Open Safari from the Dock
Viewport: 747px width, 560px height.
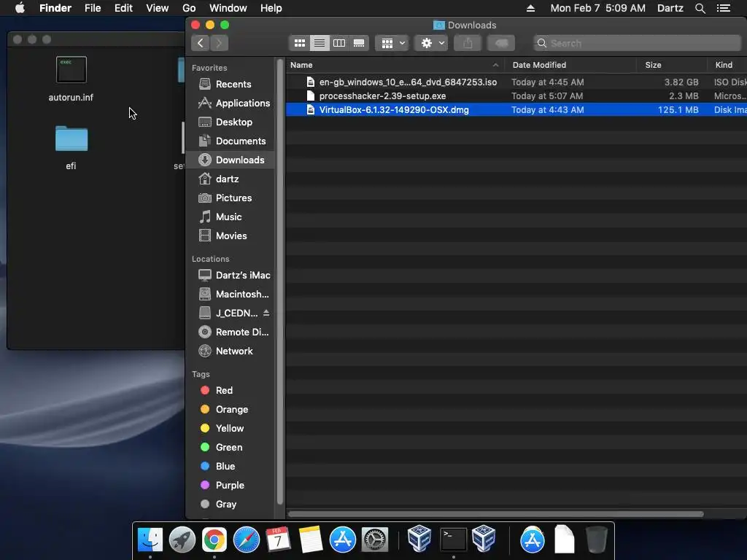tap(247, 540)
